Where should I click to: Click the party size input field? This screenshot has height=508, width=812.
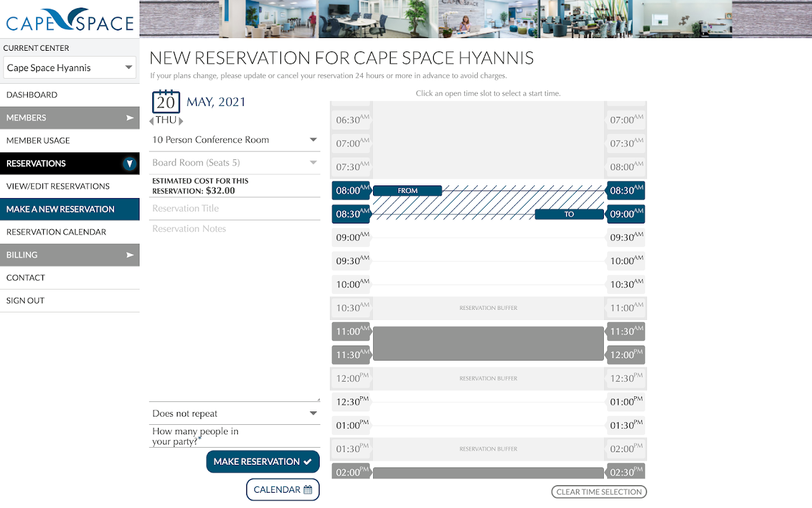(235, 436)
